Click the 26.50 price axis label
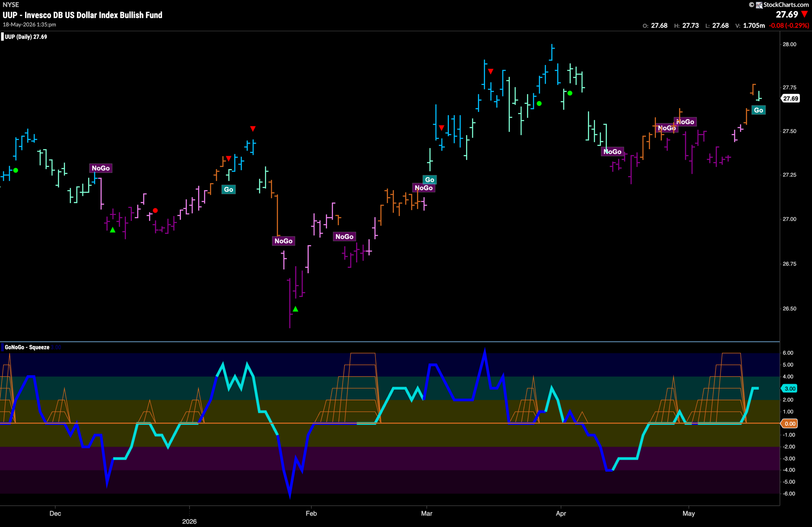812x527 pixels. coord(789,309)
